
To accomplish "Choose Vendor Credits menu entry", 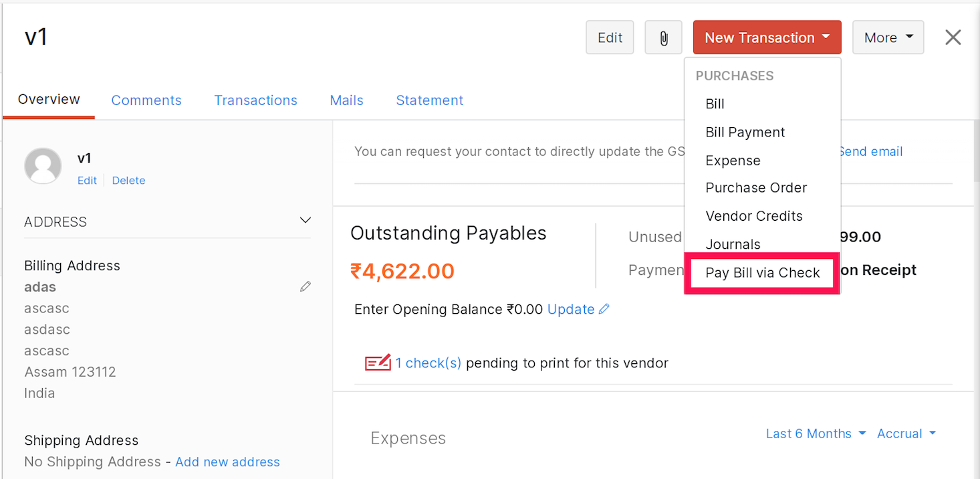I will point(753,216).
